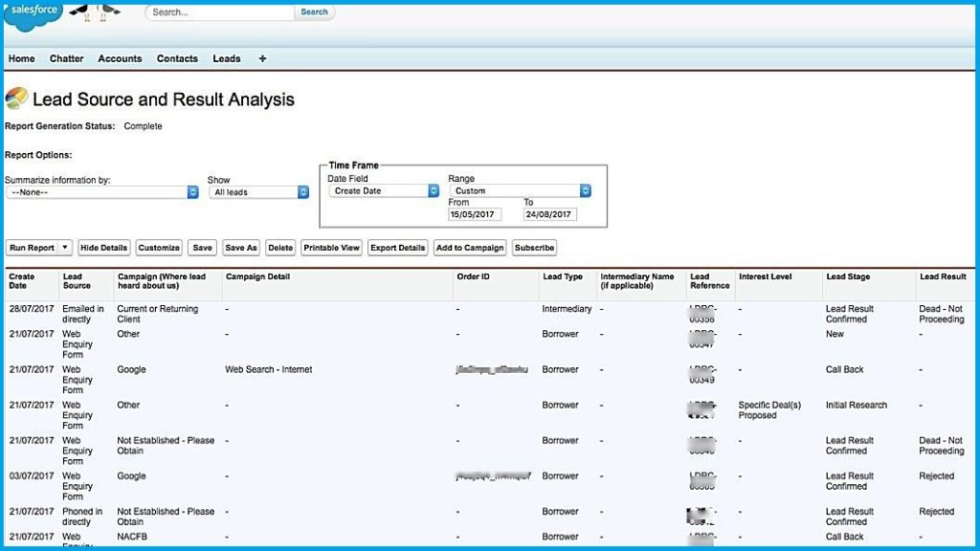Click the Lead Source report icon

[16, 99]
